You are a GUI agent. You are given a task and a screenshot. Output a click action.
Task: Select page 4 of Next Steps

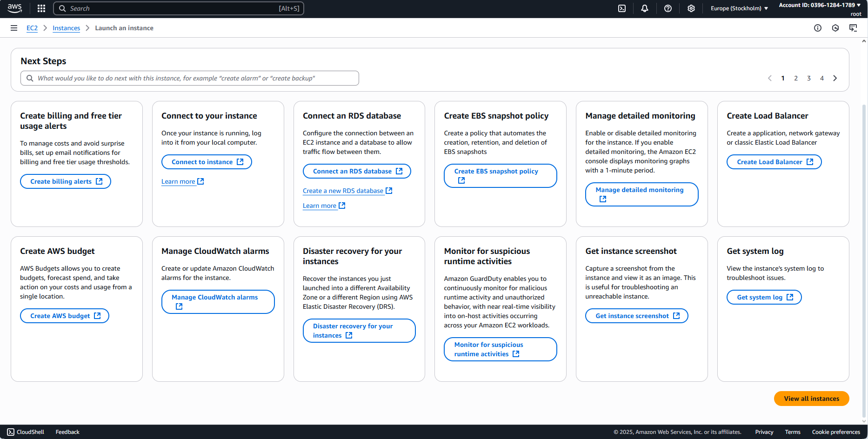point(822,78)
